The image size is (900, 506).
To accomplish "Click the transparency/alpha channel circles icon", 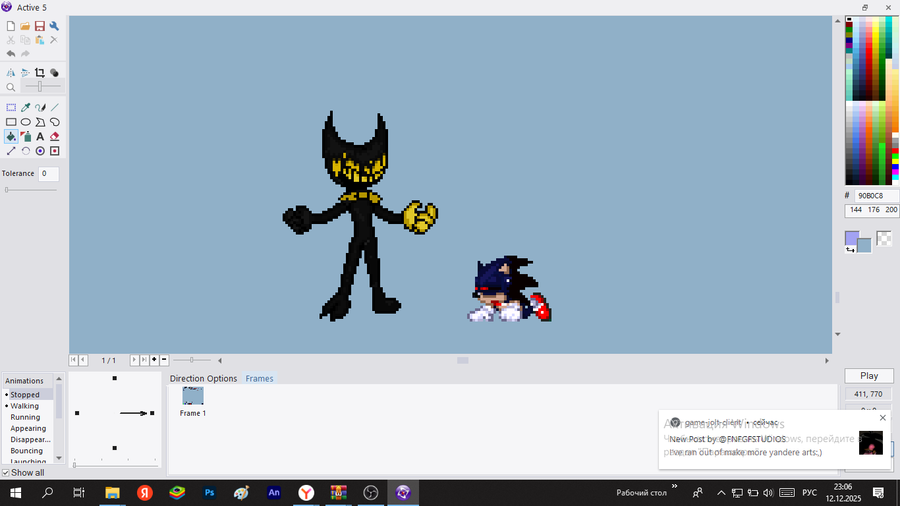I will coord(54,73).
